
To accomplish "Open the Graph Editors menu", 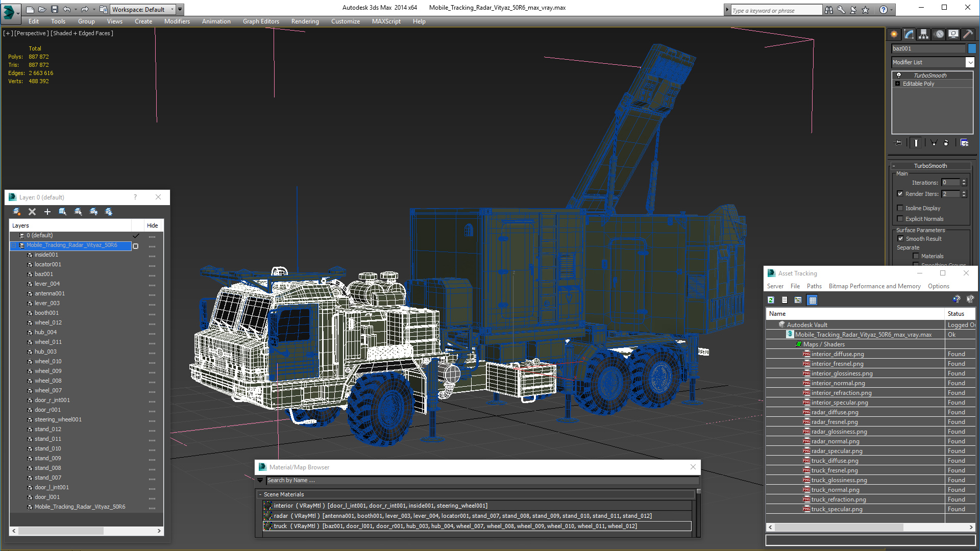I will pos(261,21).
